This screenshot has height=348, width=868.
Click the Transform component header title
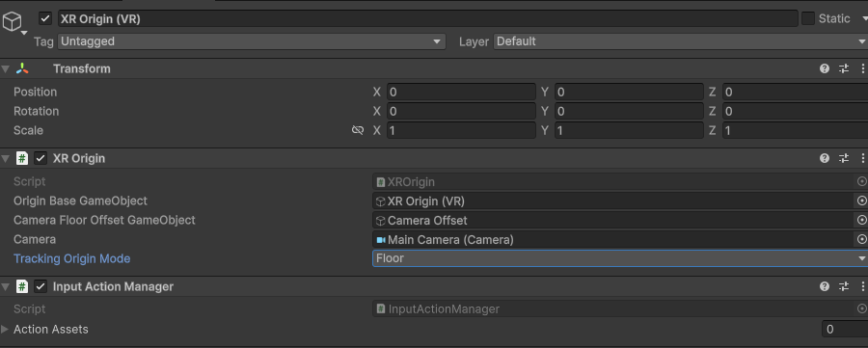tap(82, 69)
